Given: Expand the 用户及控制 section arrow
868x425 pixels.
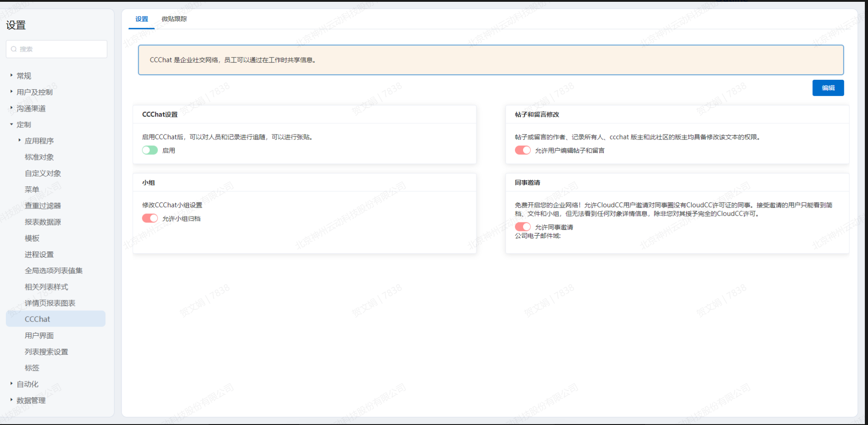Looking at the screenshot, I should tap(11, 91).
